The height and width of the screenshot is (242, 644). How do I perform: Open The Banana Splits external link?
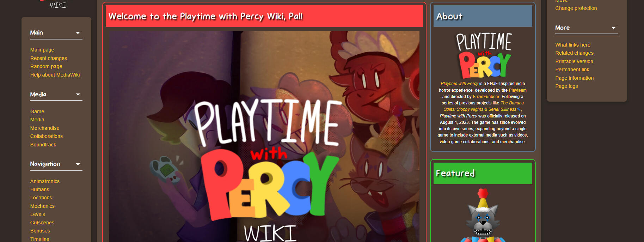[512, 103]
